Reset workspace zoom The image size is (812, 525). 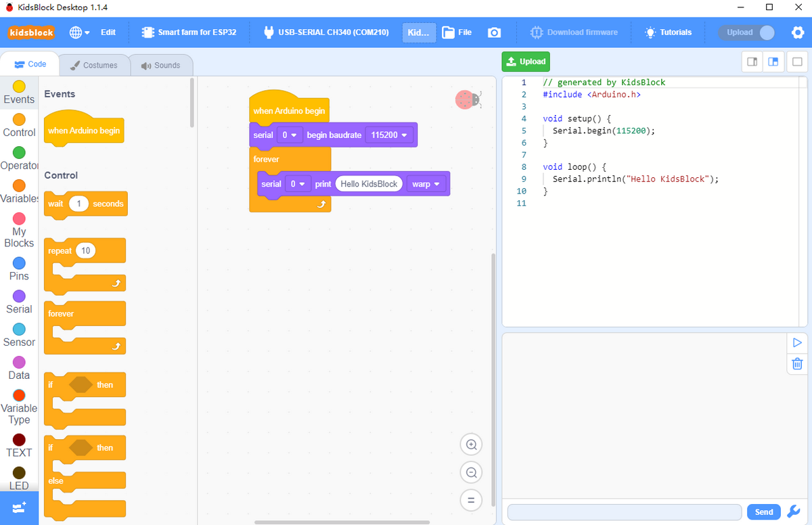(x=472, y=501)
